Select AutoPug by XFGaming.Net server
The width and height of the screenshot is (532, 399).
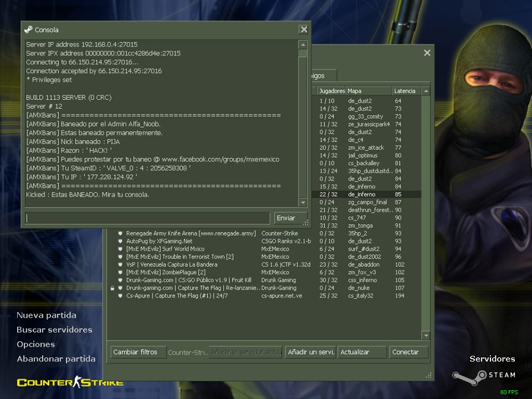click(265, 241)
